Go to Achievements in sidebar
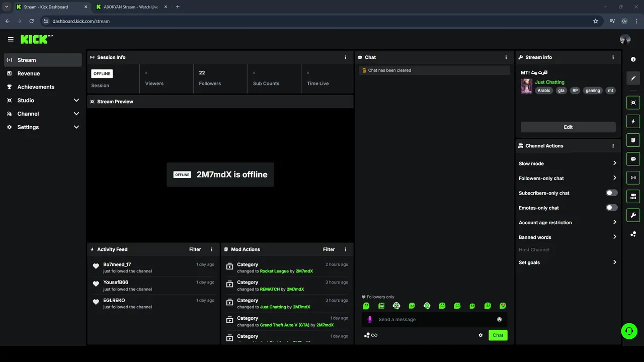The image size is (644, 362). point(43,87)
